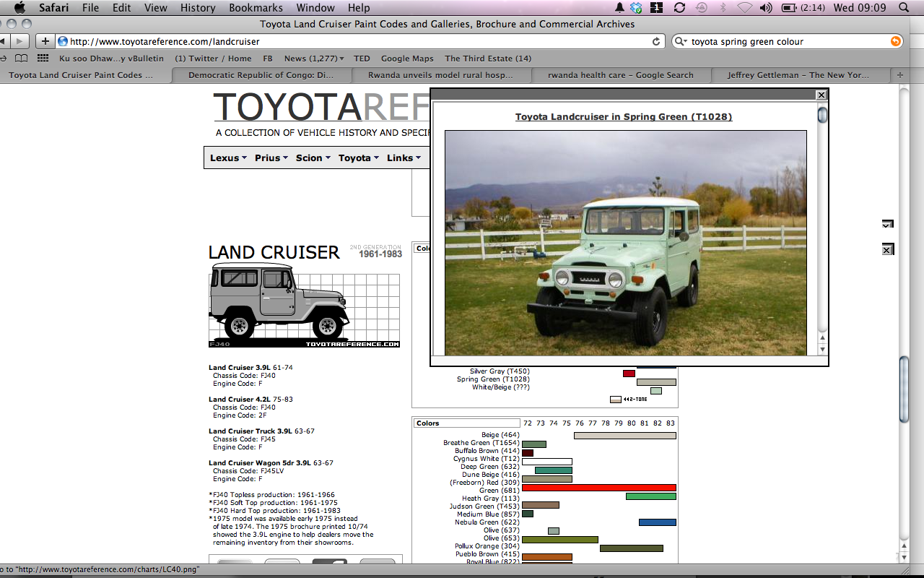
Task: Open the sync arrows menu bar icon
Action: point(679,7)
